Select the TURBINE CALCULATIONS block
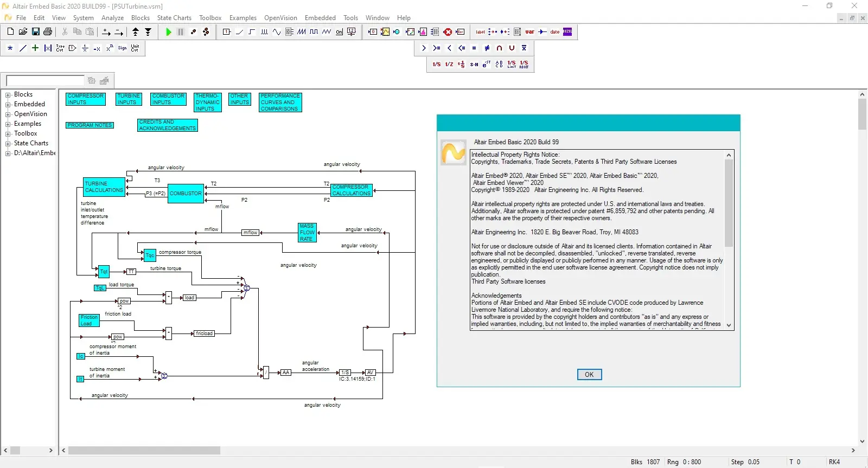 pos(104,187)
